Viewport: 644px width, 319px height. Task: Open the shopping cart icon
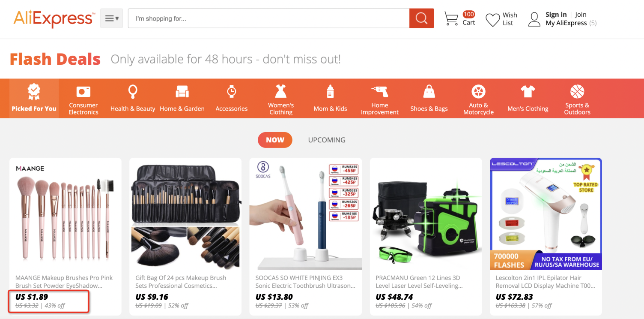click(451, 19)
